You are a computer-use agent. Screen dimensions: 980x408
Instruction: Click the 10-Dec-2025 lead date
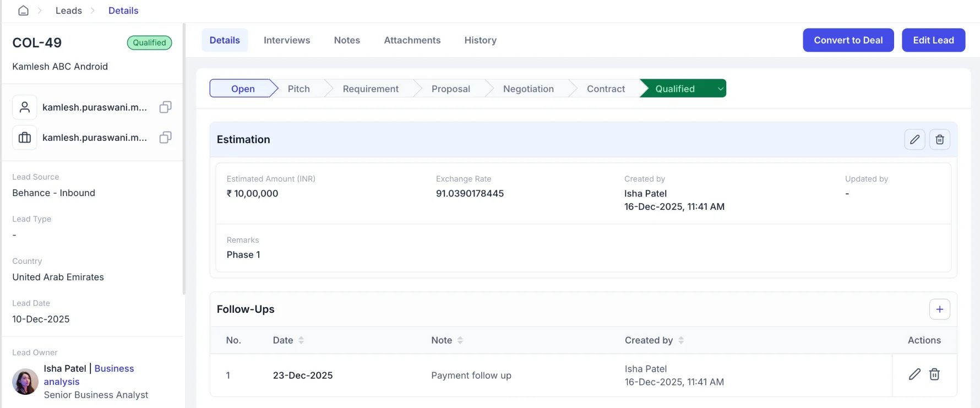pos(41,319)
